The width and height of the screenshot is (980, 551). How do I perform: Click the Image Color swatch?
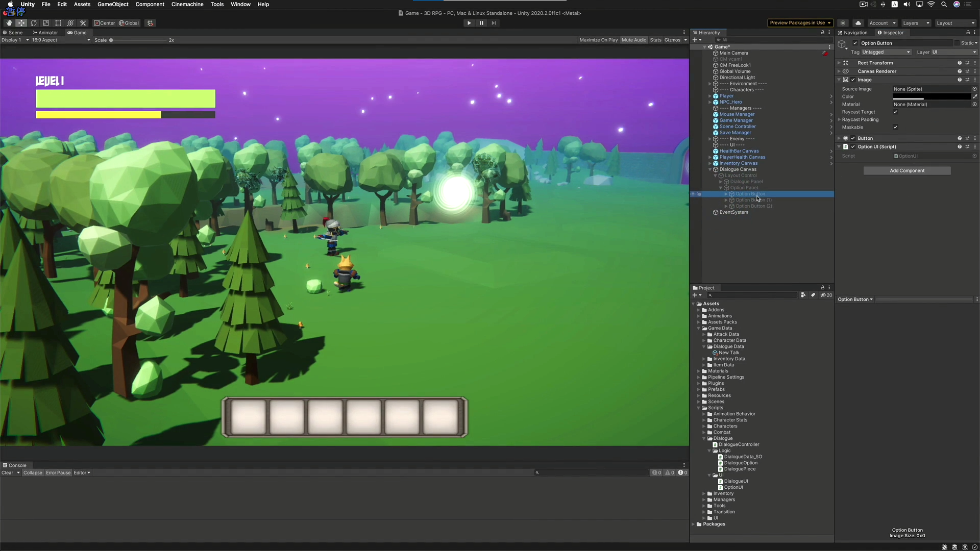pyautogui.click(x=932, y=96)
